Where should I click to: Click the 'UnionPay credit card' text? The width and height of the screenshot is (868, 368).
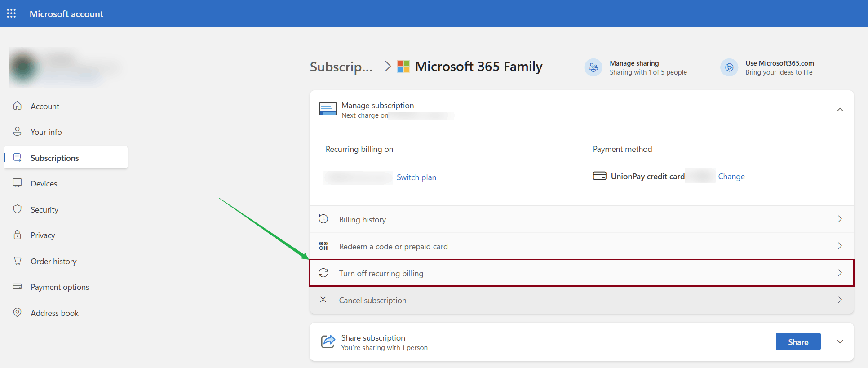click(x=648, y=177)
